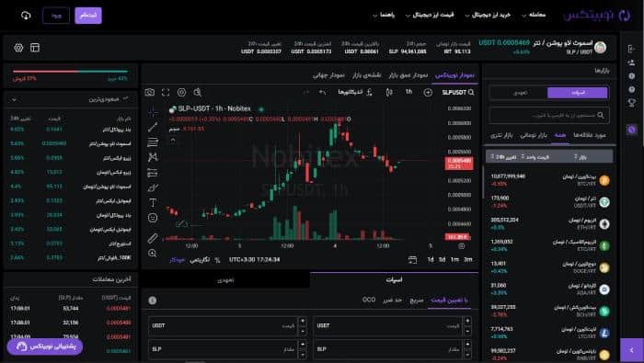644x363 pixels.
Task: Click the purple active sidebar icon
Action: coord(632,130)
